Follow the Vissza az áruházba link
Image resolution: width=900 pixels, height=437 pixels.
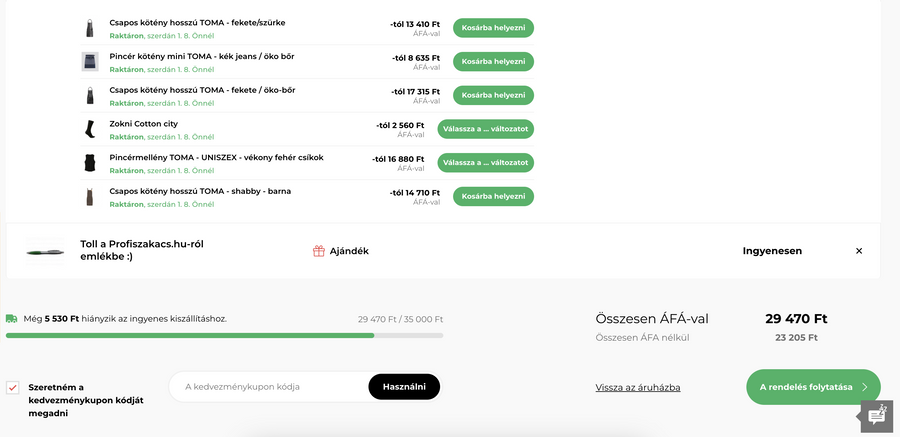637,387
